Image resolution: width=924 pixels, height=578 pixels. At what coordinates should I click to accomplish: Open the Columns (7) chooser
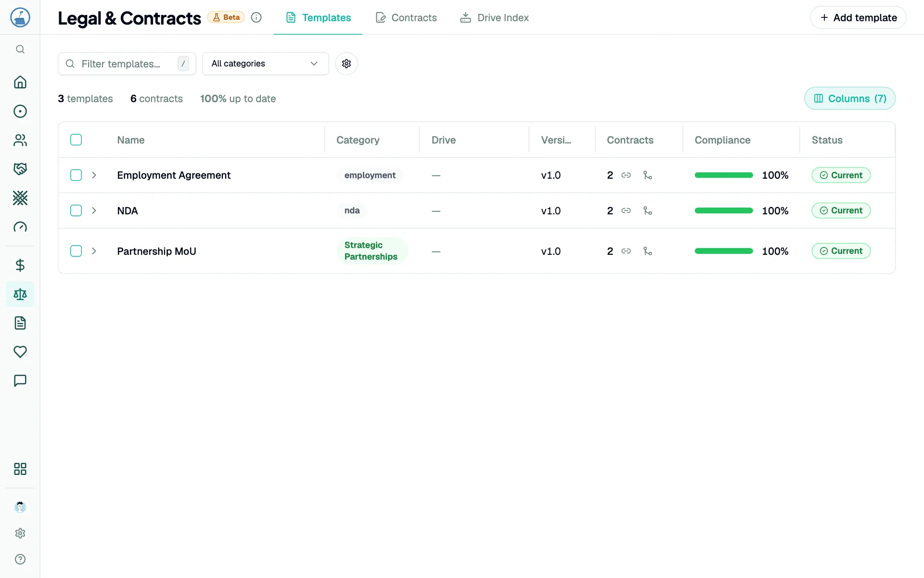point(850,99)
